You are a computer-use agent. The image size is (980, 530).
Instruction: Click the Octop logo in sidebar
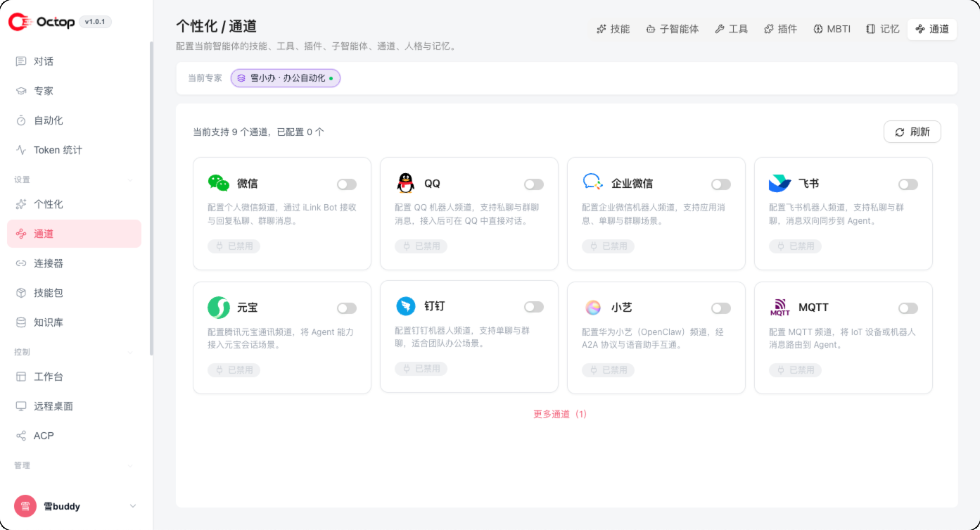click(x=42, y=22)
